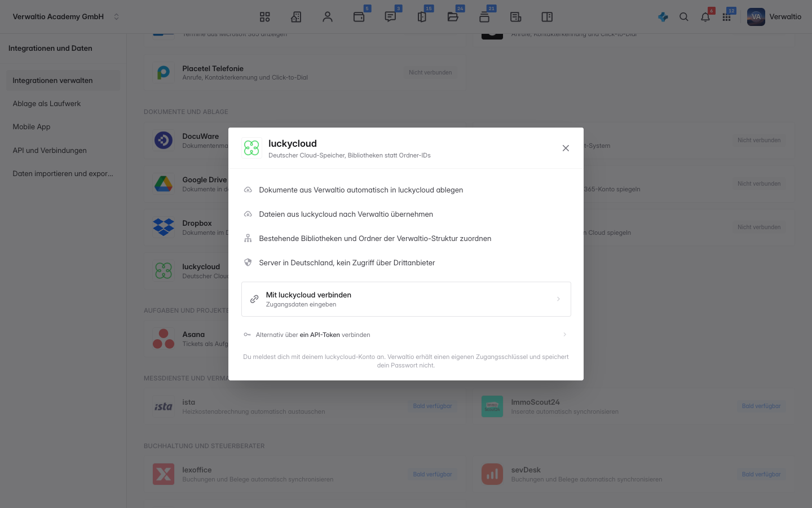Click the Placetel Telefonie card
The height and width of the screenshot is (508, 812).
pos(305,73)
